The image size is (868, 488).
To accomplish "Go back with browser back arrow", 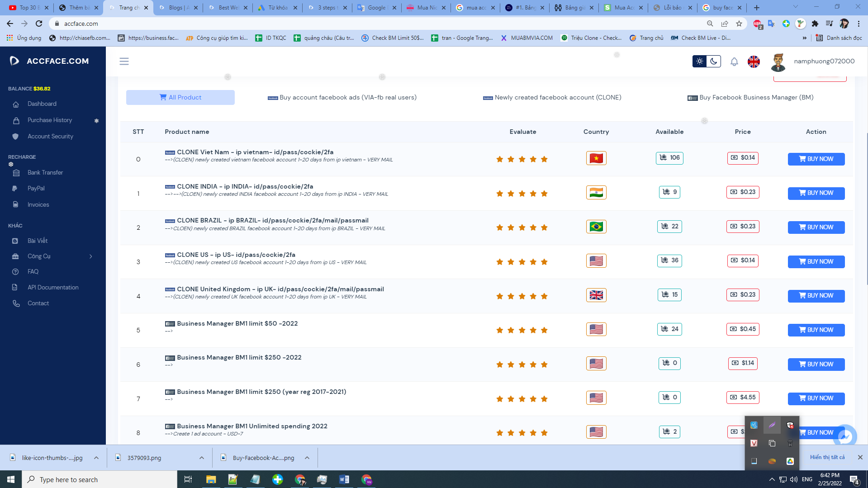I will click(10, 24).
